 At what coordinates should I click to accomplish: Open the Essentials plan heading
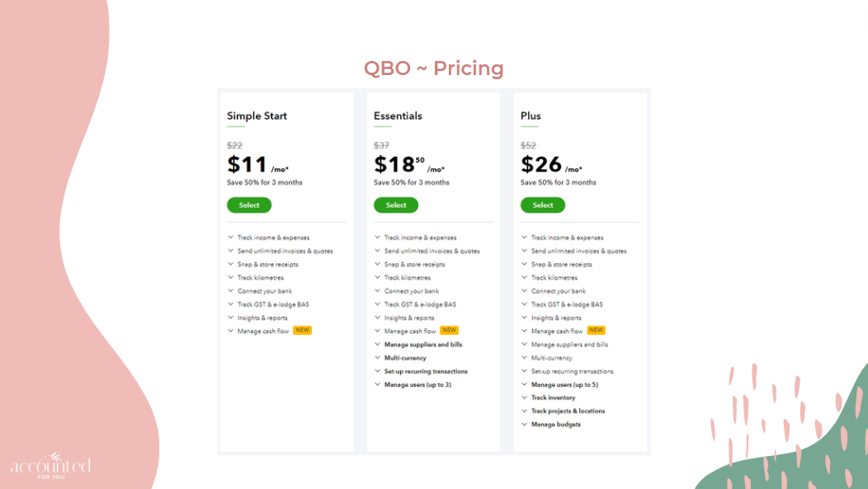tap(398, 116)
